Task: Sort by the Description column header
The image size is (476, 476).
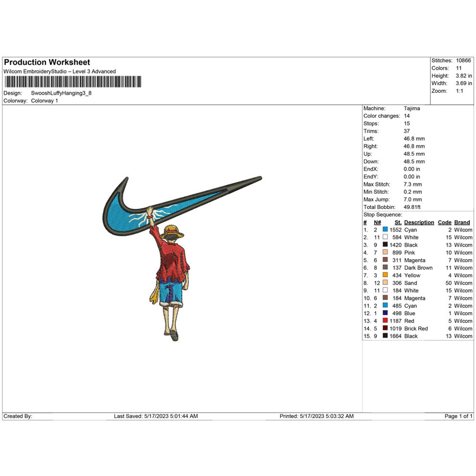Action: (x=419, y=222)
